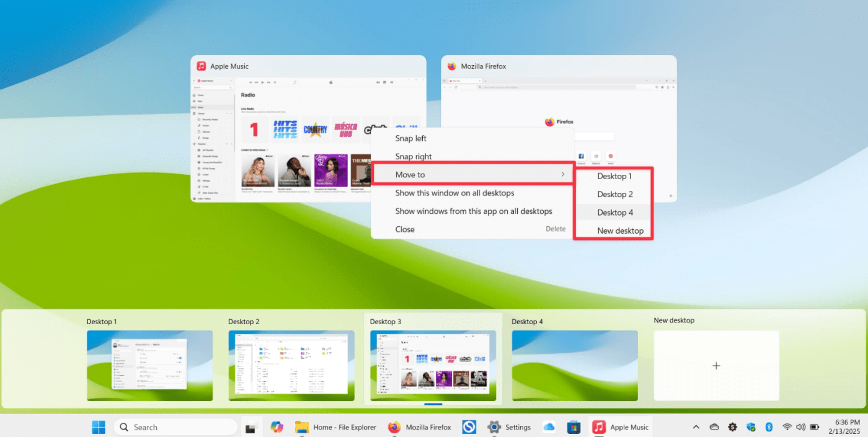
Task: Open the OneDrive tray icon
Action: point(714,427)
